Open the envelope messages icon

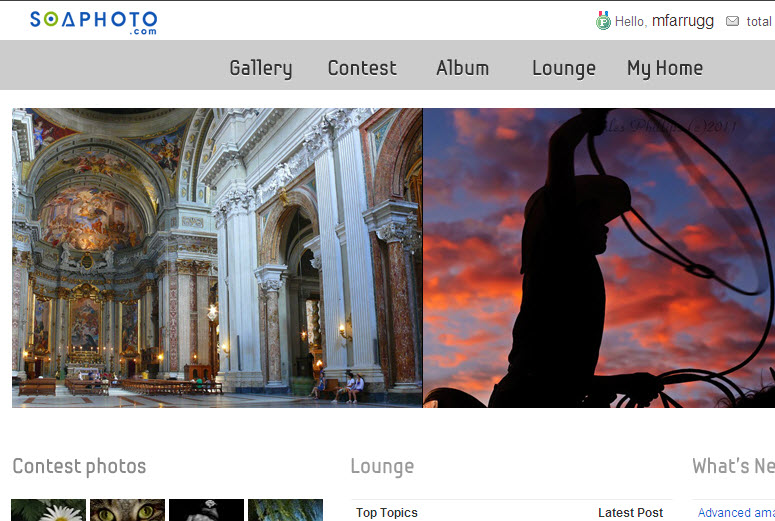coord(732,21)
